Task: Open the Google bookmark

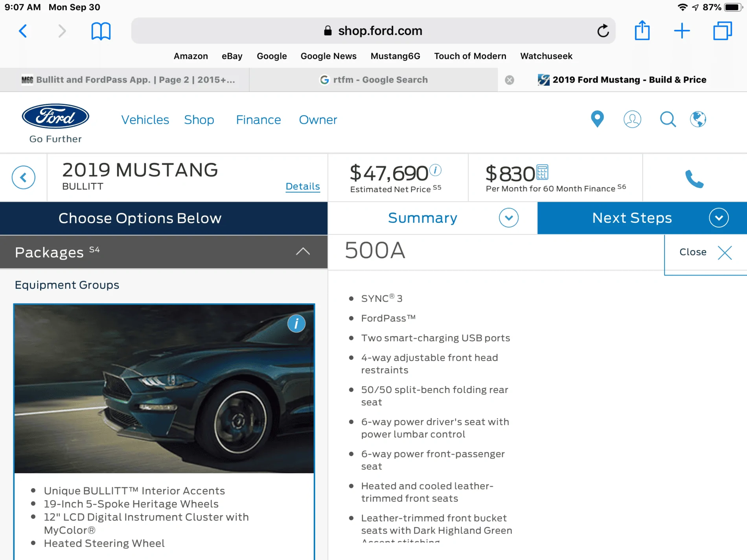Action: [x=272, y=56]
